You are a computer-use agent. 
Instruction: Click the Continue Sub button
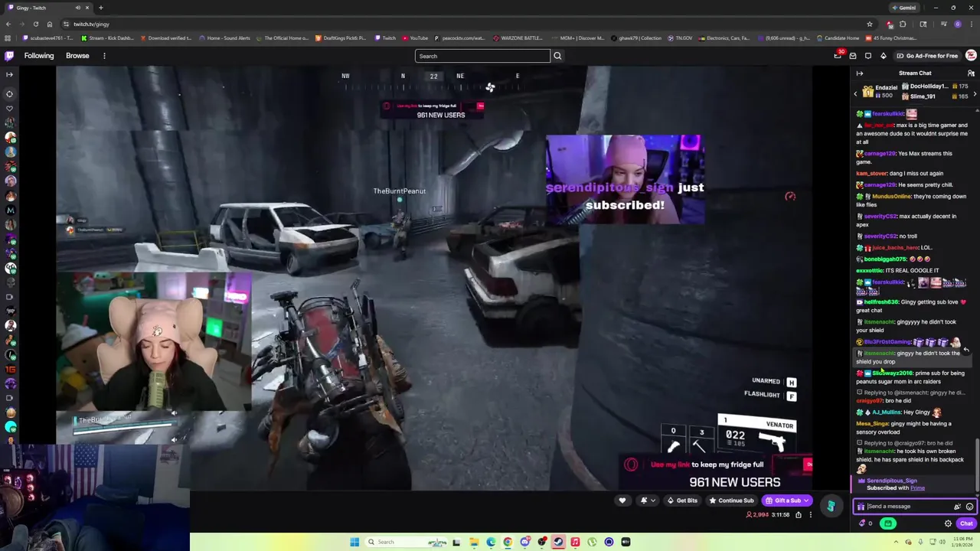pyautogui.click(x=731, y=500)
